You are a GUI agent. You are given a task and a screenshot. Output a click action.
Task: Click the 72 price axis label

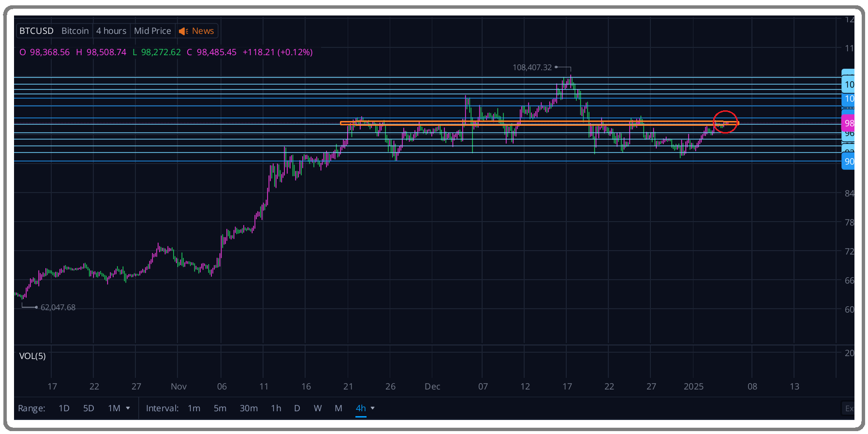pos(849,252)
